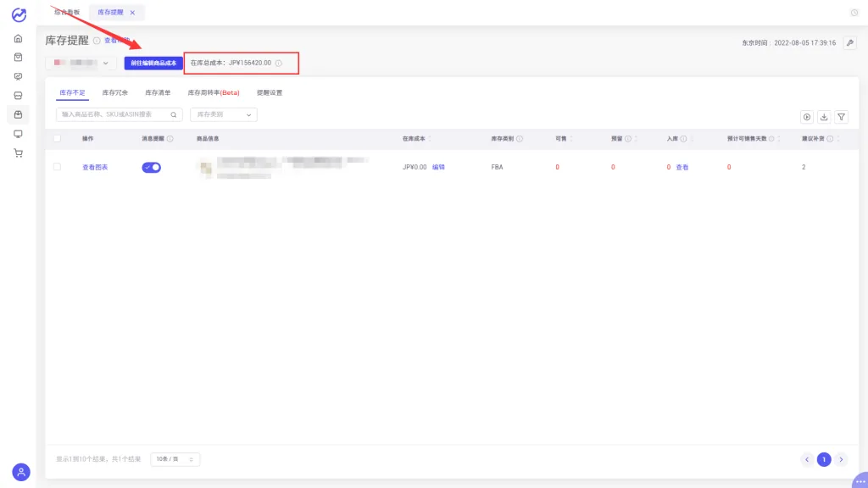Click info icon beside 建议补货 header
The width and height of the screenshot is (868, 488).
click(x=830, y=139)
